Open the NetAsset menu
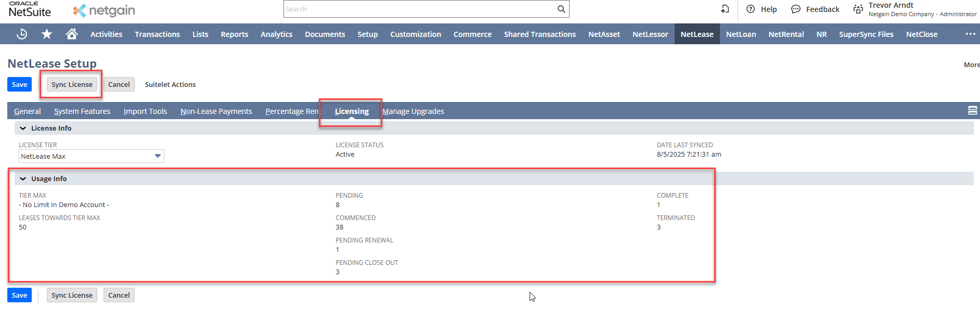Viewport: 980px width, 333px height. (604, 34)
